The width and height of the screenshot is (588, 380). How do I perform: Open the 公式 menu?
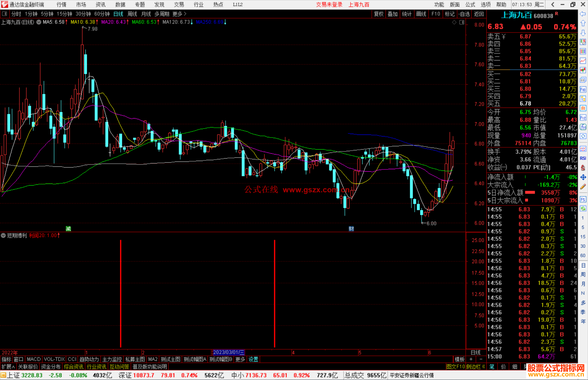[x=470, y=4]
